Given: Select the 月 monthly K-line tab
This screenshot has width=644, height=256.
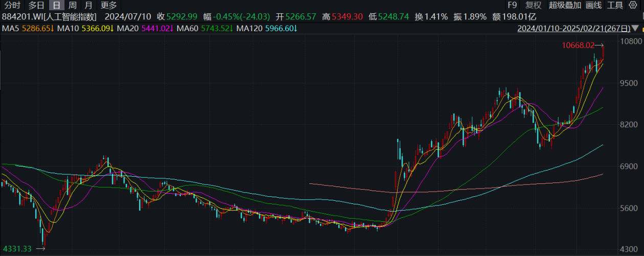Looking at the screenshot, I should coord(89,6).
